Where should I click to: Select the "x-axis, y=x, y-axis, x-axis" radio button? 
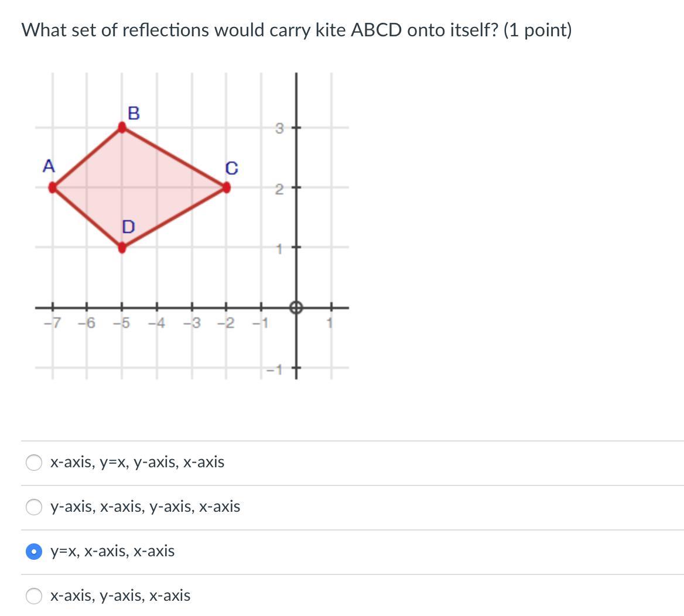tap(35, 463)
